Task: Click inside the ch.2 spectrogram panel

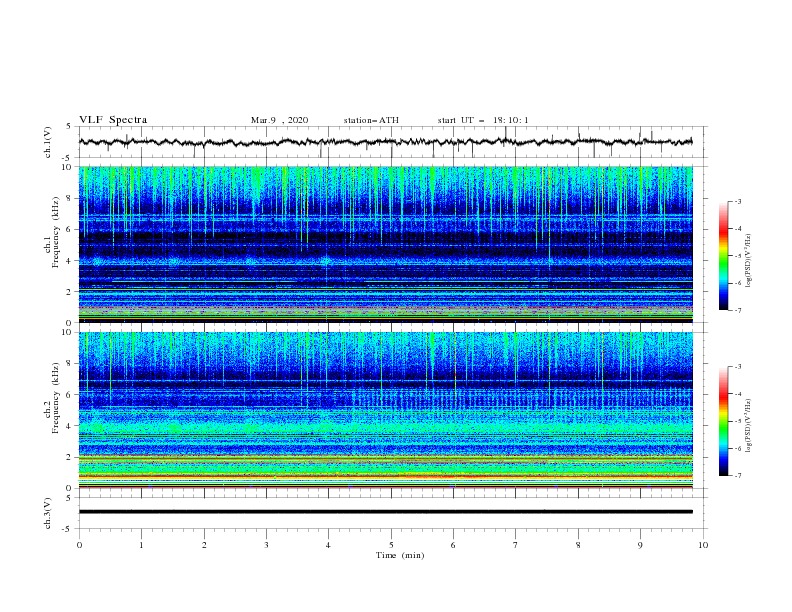Action: (x=385, y=410)
